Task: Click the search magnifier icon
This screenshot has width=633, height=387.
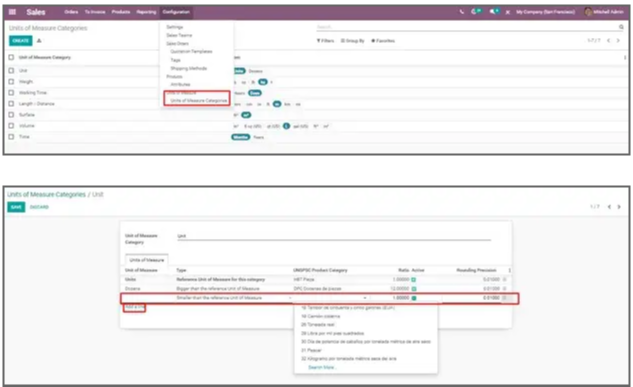Action: tap(621, 27)
